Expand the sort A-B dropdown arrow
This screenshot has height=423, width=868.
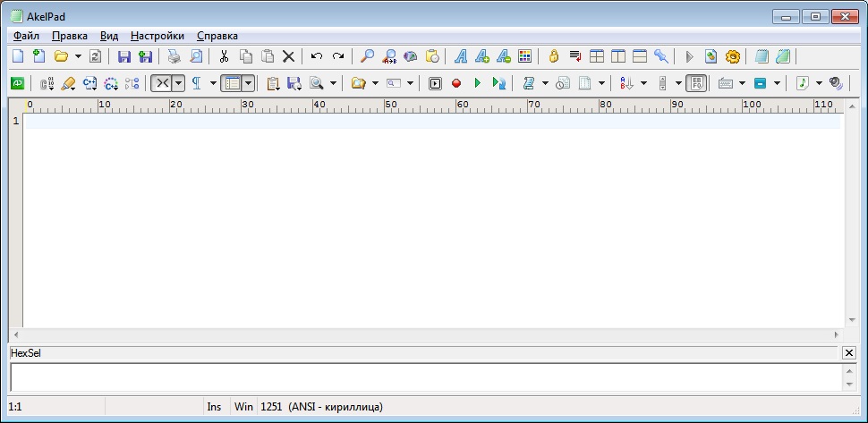644,83
